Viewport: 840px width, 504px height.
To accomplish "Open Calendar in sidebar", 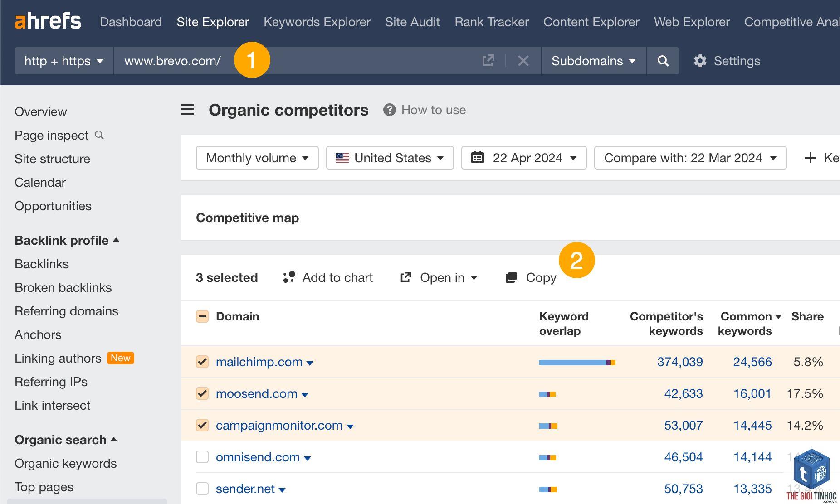I will pyautogui.click(x=40, y=182).
